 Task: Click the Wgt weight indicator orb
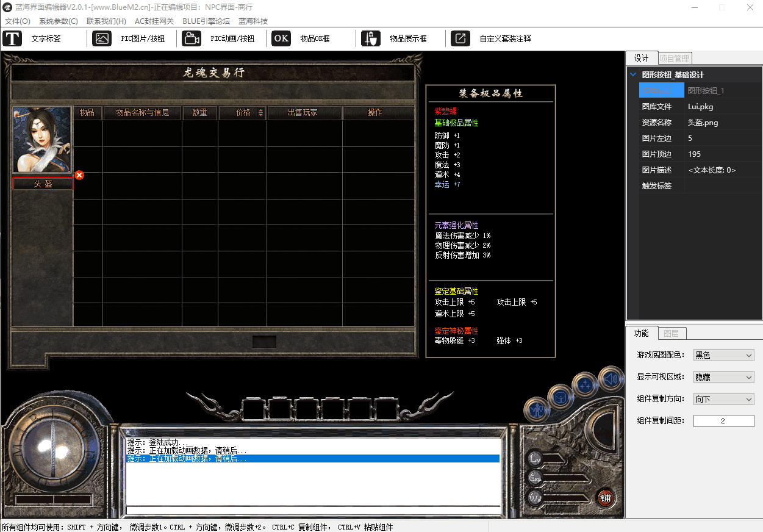(536, 497)
